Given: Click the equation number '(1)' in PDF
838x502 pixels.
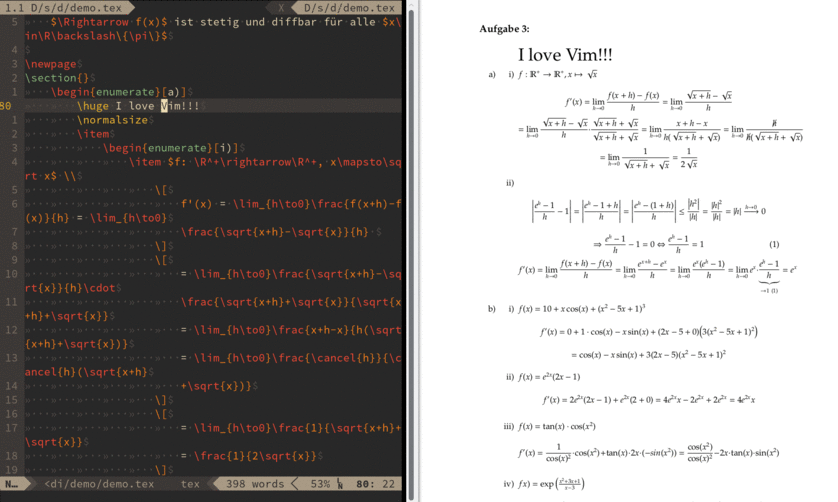Looking at the screenshot, I should pyautogui.click(x=774, y=244).
